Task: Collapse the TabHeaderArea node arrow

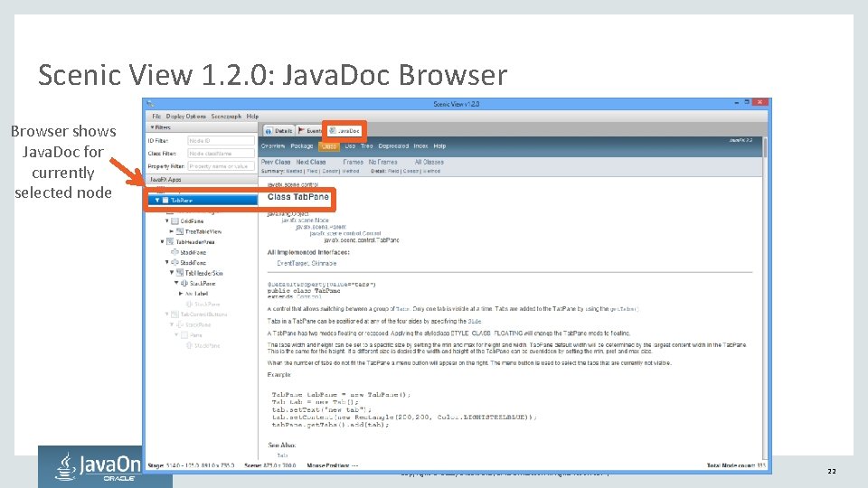Action: coord(162,242)
